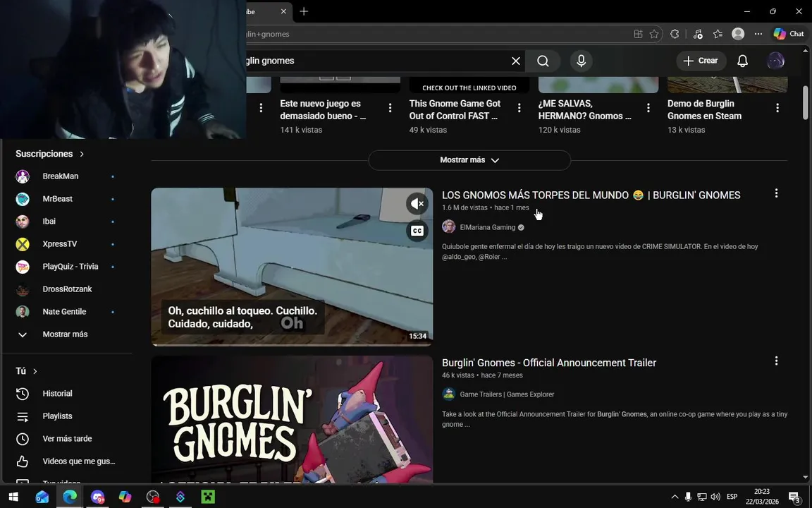
Task: Open Este nuevo juego es demasiado bueno
Action: pos(323,110)
